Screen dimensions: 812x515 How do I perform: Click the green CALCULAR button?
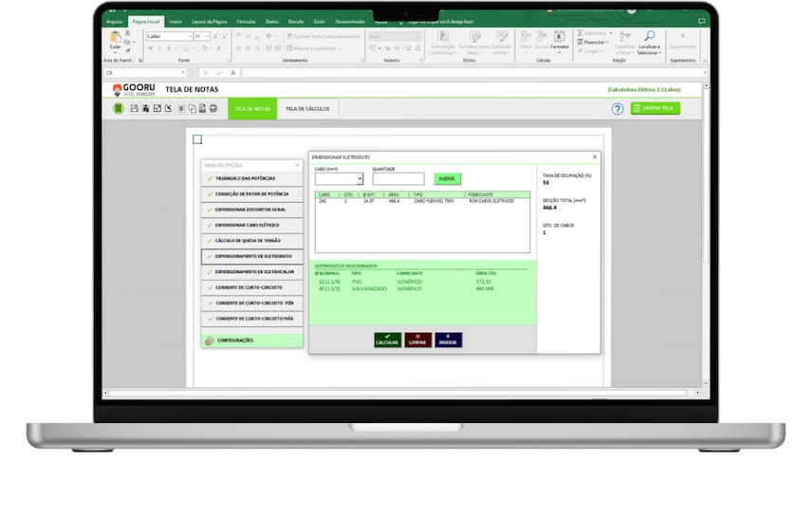(x=387, y=340)
